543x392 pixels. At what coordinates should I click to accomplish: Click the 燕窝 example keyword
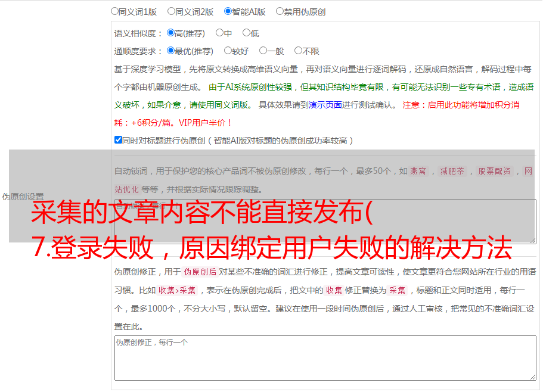point(418,171)
